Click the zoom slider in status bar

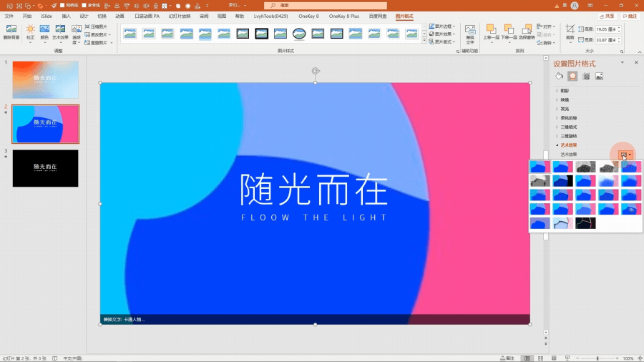(x=597, y=358)
